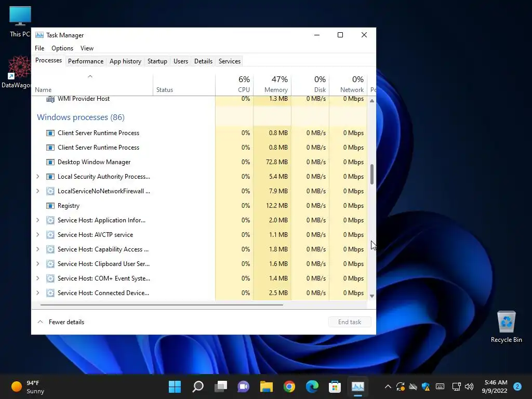Sort by the Network column header

tap(348, 85)
